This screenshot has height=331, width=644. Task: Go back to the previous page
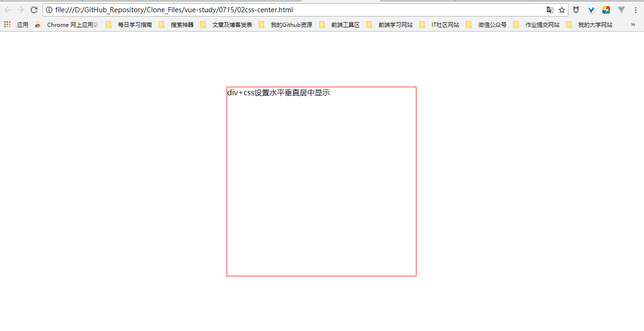point(8,10)
